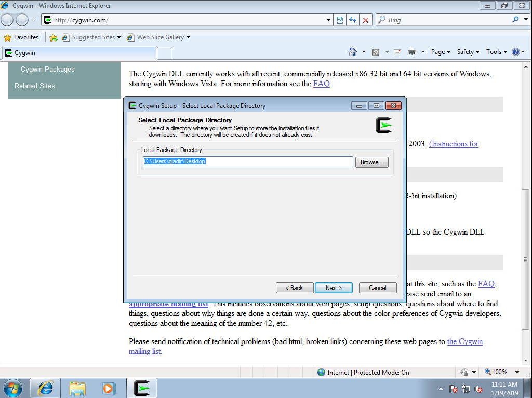Expand the Print dropdown arrow

423,52
